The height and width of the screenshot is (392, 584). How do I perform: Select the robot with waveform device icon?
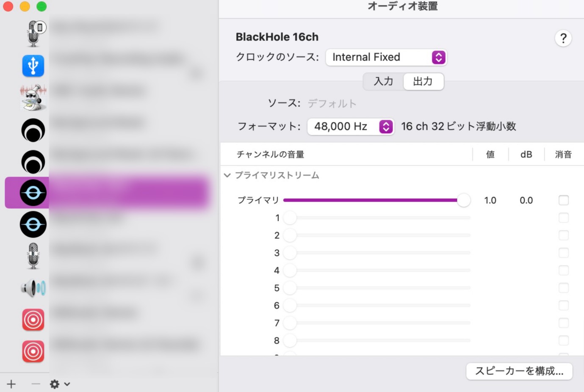[33, 97]
